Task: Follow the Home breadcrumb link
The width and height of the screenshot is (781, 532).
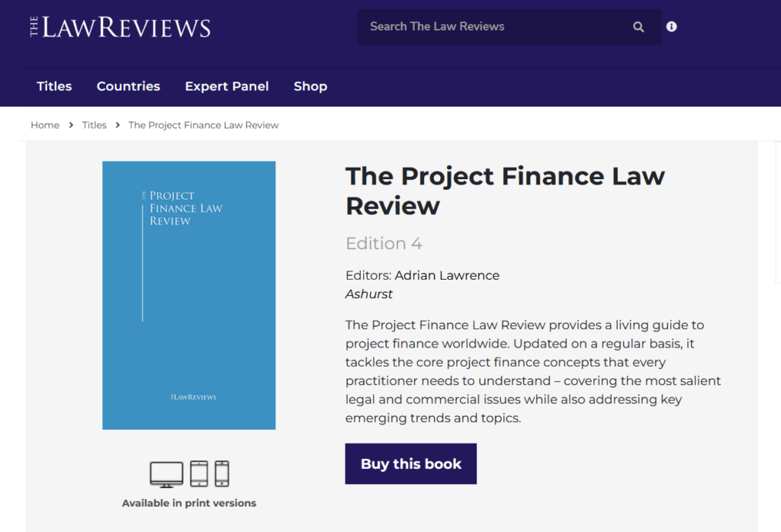Action: tap(45, 125)
